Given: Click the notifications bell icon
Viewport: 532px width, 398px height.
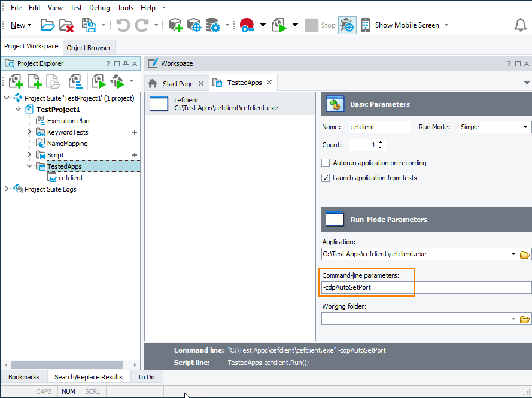Looking at the screenshot, I should pyautogui.click(x=520, y=25).
